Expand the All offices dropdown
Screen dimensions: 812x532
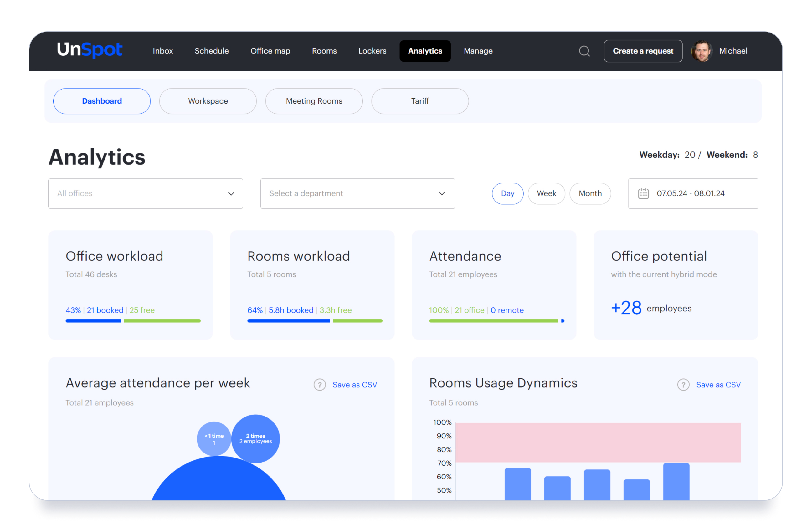tap(145, 193)
